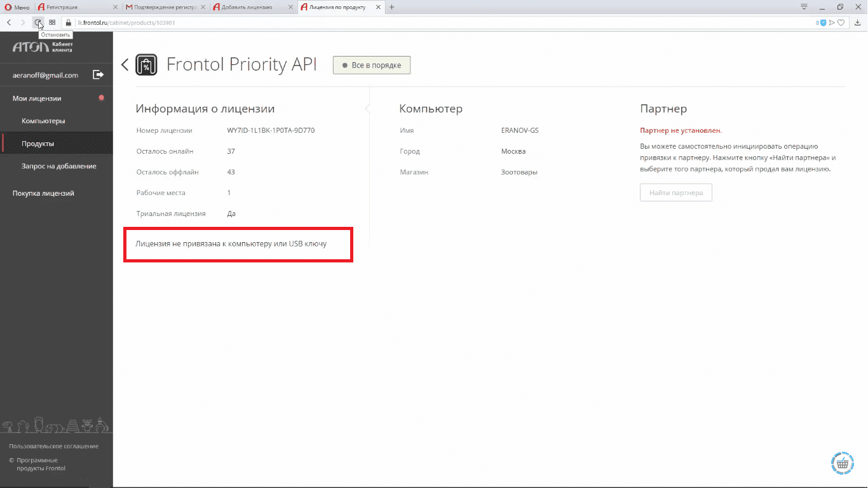Image resolution: width=868 pixels, height=488 pixels.
Task: Click the Лицензия не привязана message
Action: tap(231, 243)
